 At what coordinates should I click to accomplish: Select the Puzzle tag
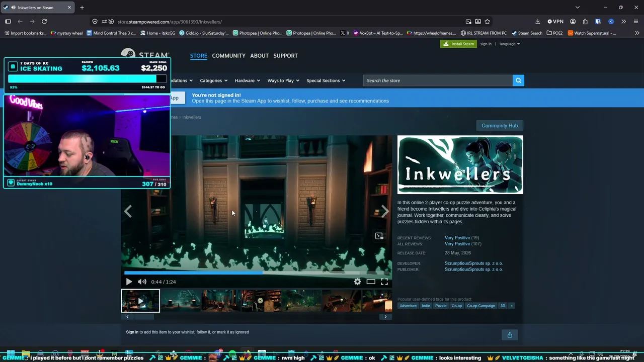441,306
